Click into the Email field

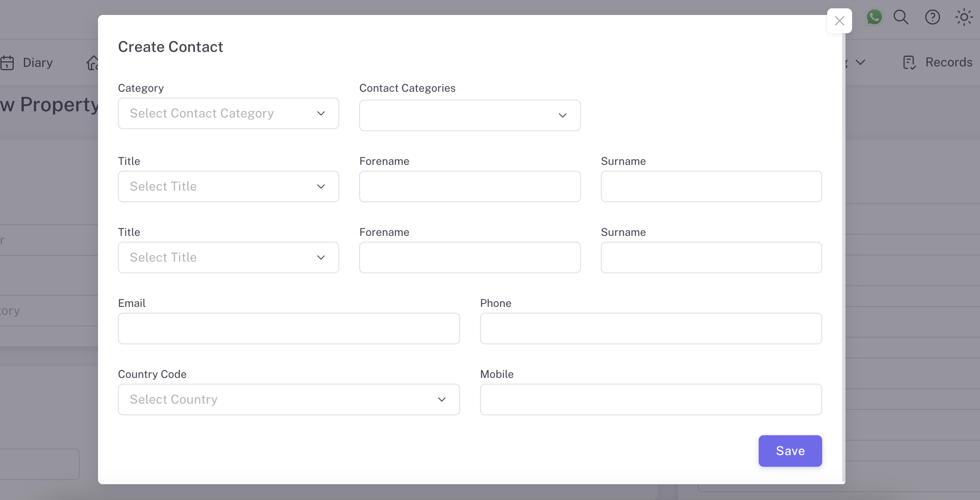(289, 328)
